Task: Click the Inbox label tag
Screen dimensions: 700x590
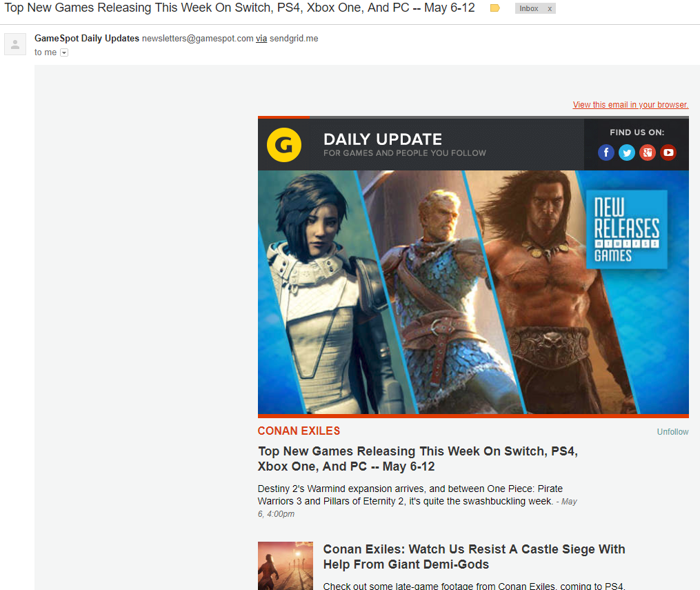Action: click(528, 8)
